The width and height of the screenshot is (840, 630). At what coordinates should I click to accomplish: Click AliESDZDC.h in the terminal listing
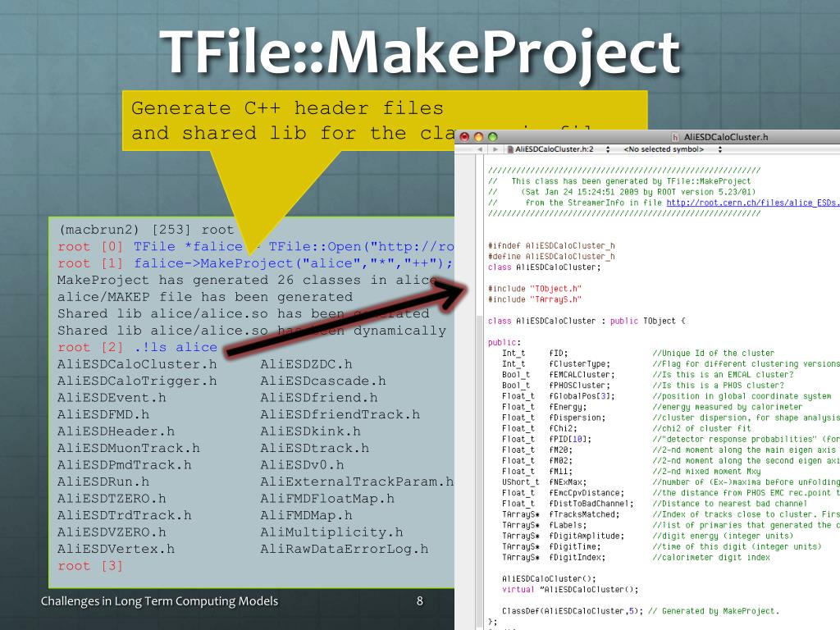[307, 364]
